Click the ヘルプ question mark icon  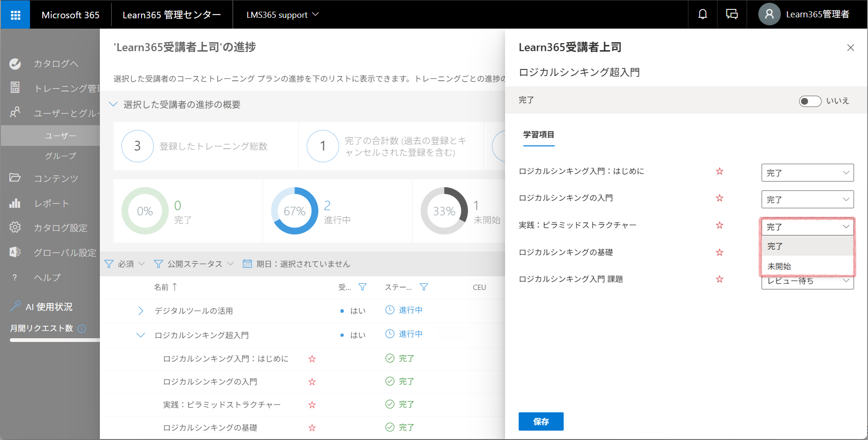pos(15,277)
